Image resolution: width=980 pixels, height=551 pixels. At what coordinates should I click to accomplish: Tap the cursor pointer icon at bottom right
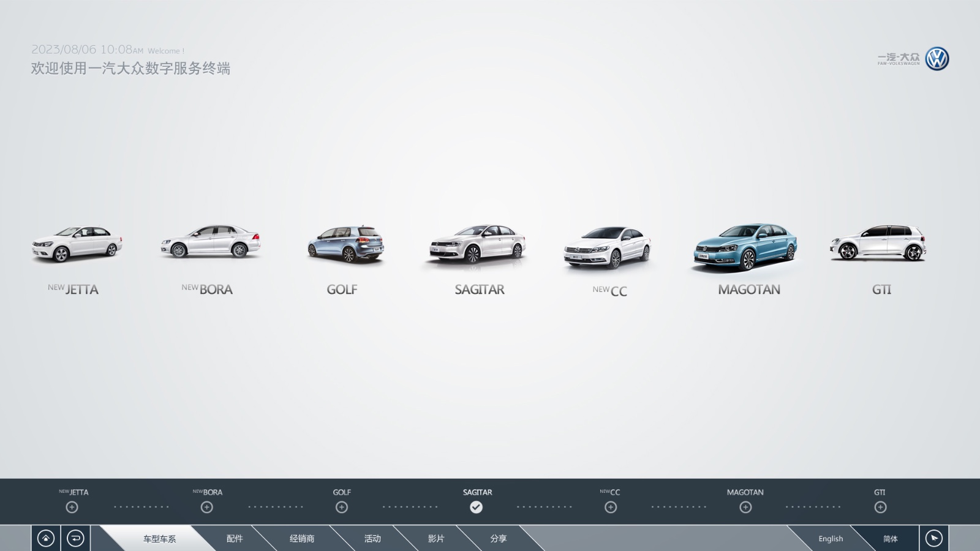tap(934, 538)
